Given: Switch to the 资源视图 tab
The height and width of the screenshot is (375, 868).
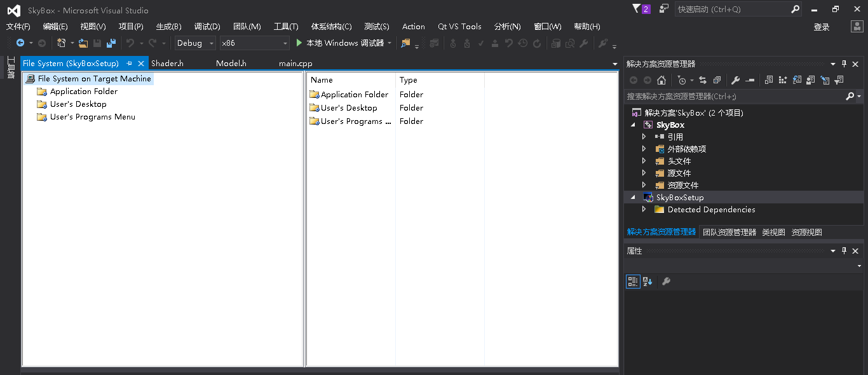Looking at the screenshot, I should click(806, 233).
